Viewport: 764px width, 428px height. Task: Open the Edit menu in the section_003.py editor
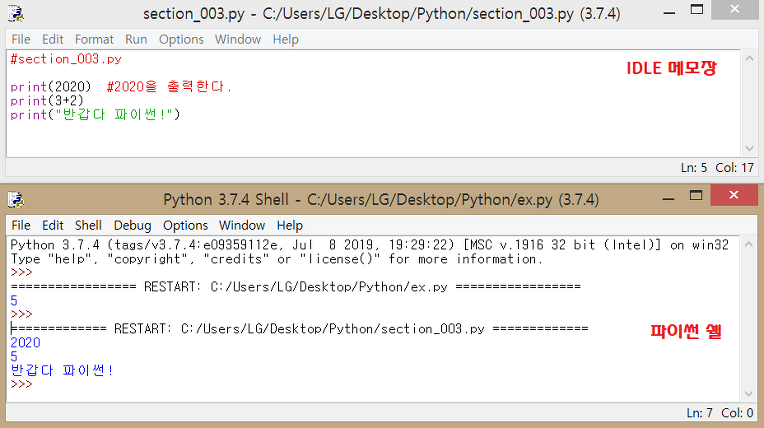click(53, 39)
